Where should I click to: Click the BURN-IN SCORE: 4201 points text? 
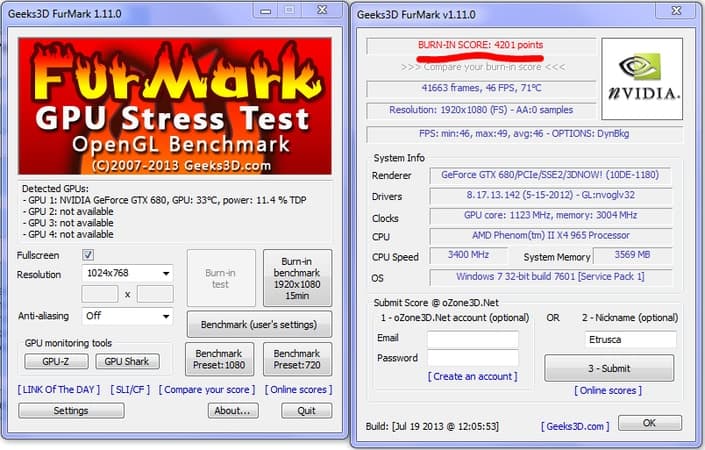click(x=481, y=45)
